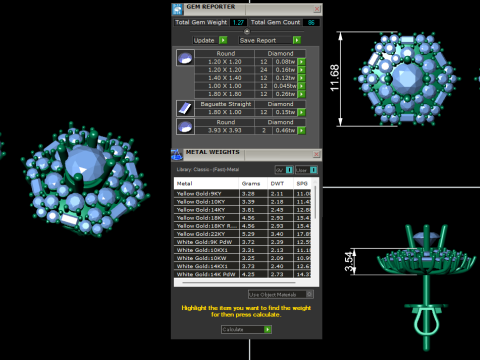Click the green arrow beside Calculate
This screenshot has width=480, height=360.
click(268, 329)
